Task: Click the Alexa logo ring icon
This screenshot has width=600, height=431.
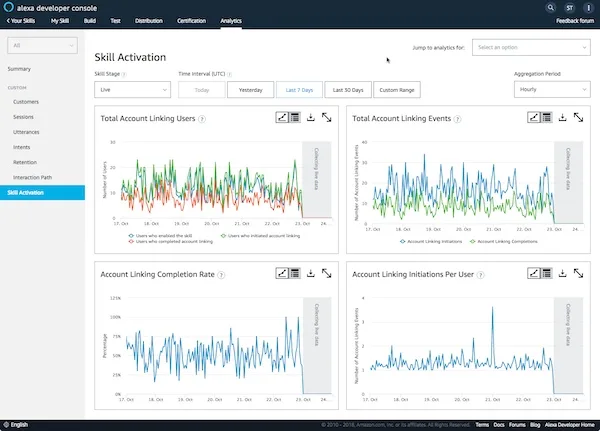Action: click(x=8, y=7)
